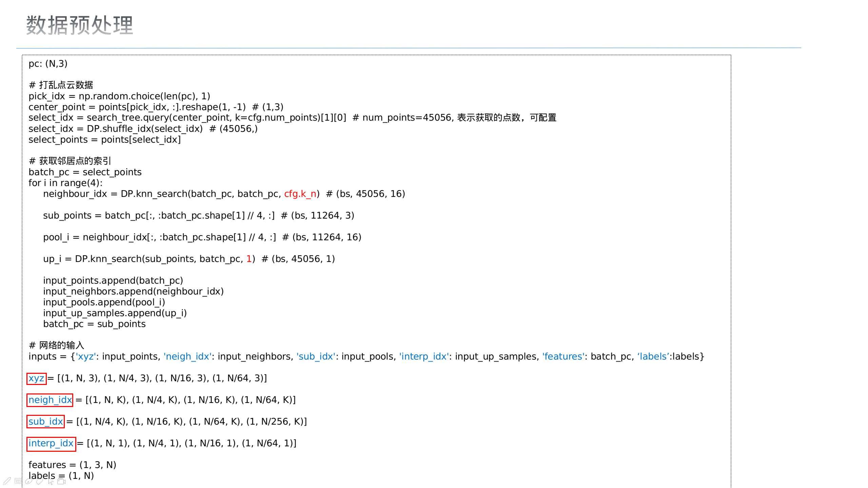Viewport: 868px width, 488px height.
Task: Click the red-boxed interp_idx label
Action: 51,443
